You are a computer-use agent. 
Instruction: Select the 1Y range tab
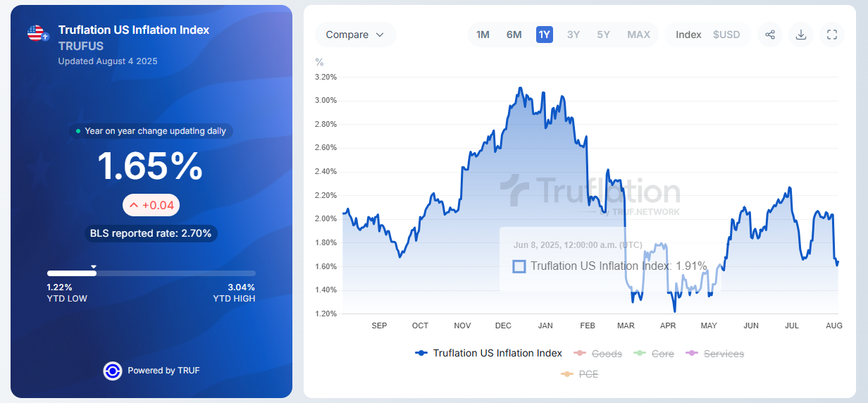544,35
